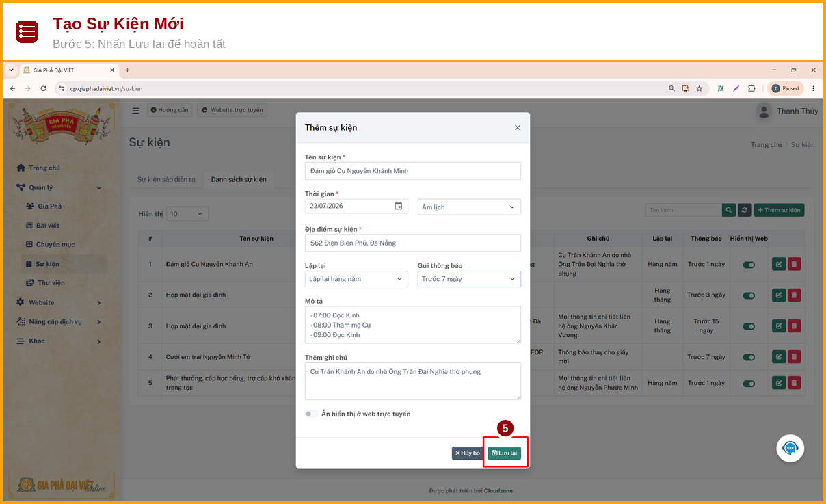Viewport: 826px width, 504px height.
Task: Toggle web display for row 5
Action: [749, 383]
